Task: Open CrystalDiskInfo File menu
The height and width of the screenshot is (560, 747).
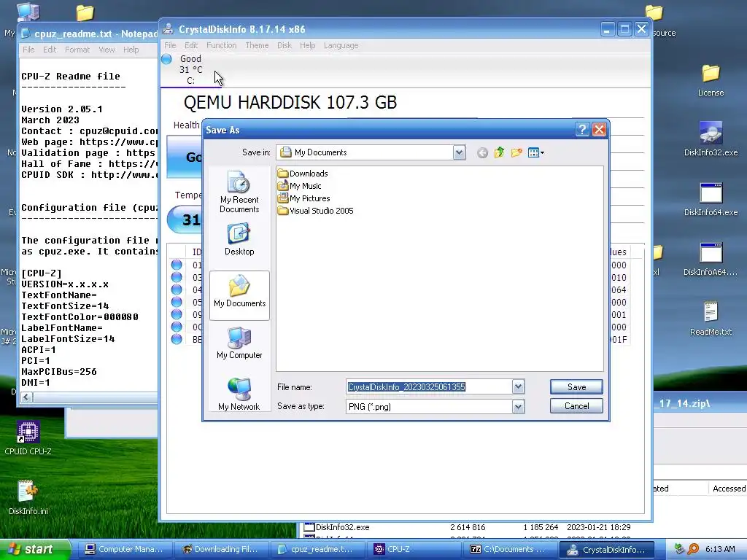Action: pyautogui.click(x=170, y=45)
